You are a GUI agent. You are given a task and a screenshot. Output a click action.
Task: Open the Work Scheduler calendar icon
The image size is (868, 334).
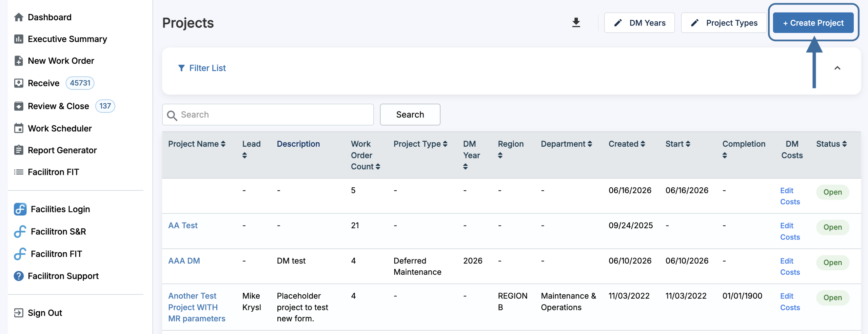click(19, 128)
